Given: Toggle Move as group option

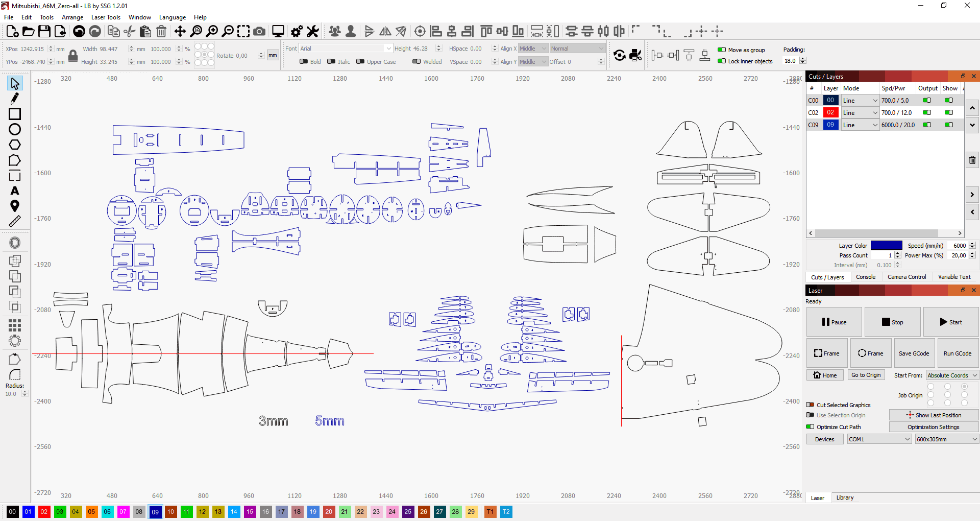Looking at the screenshot, I should [722, 50].
